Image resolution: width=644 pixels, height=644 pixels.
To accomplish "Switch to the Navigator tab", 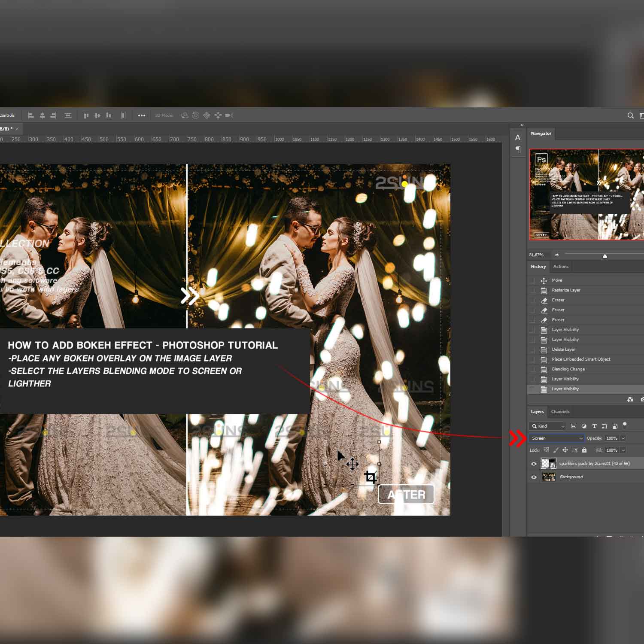I will click(541, 134).
